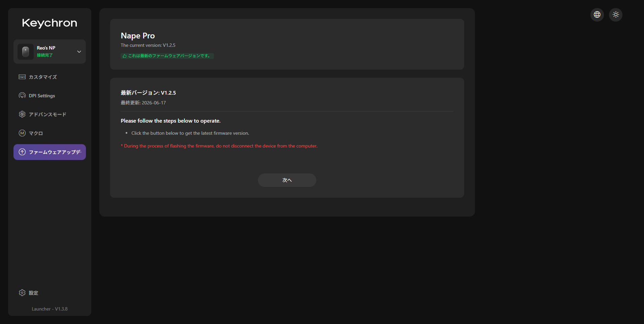Image resolution: width=644 pixels, height=324 pixels.
Task: Toggle light/dark theme with sun icon
Action: pos(616,14)
